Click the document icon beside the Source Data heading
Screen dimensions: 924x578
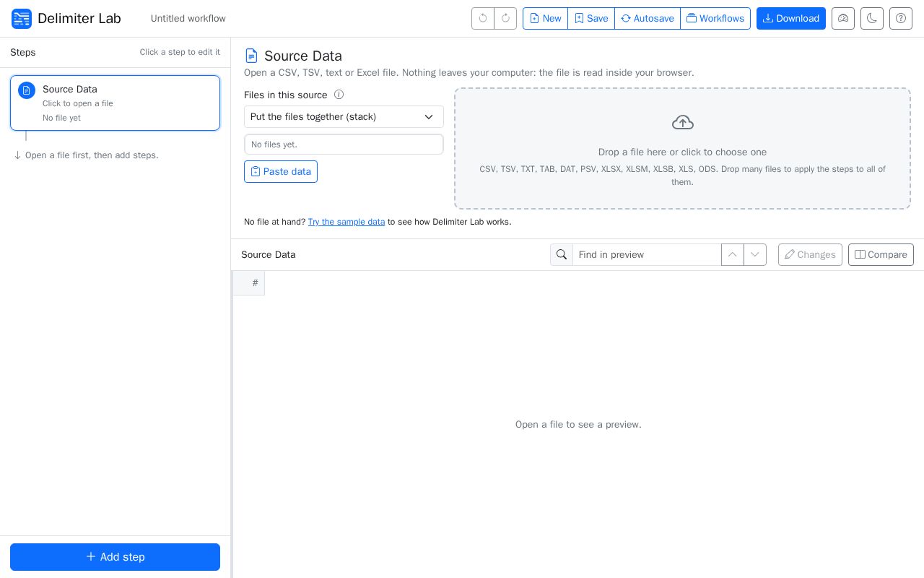[251, 56]
